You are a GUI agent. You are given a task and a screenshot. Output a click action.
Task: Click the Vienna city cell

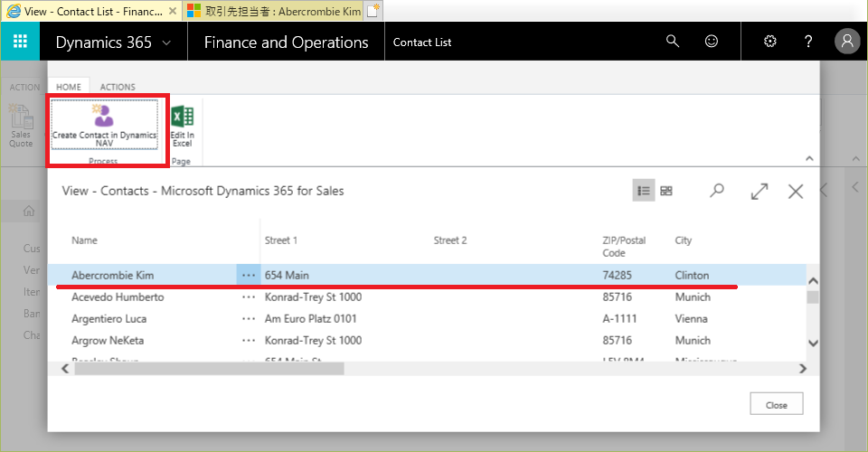pos(692,319)
